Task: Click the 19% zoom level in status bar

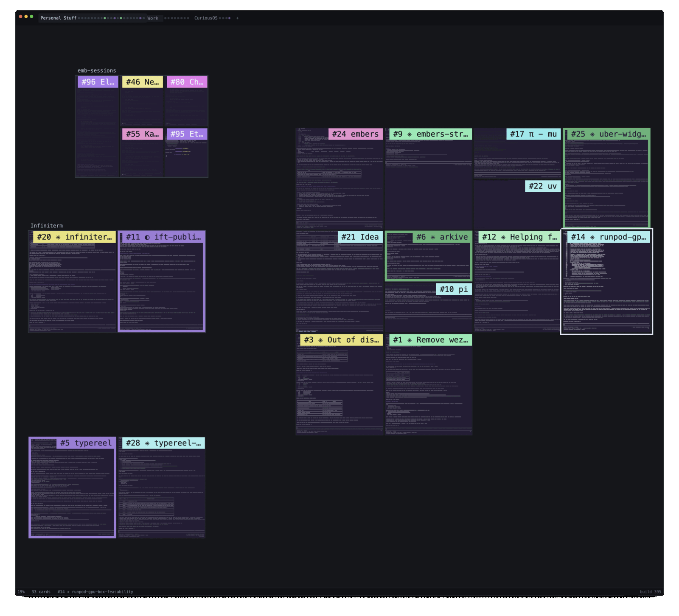Action: (x=21, y=592)
